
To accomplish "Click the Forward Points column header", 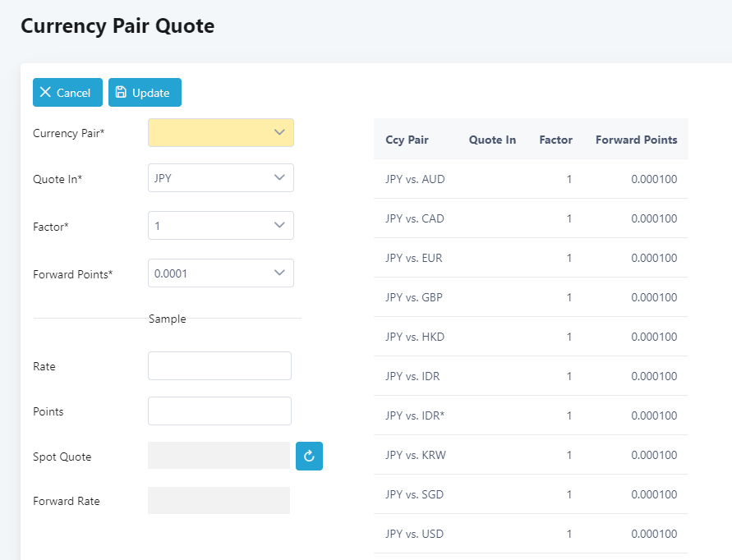I will click(x=636, y=140).
